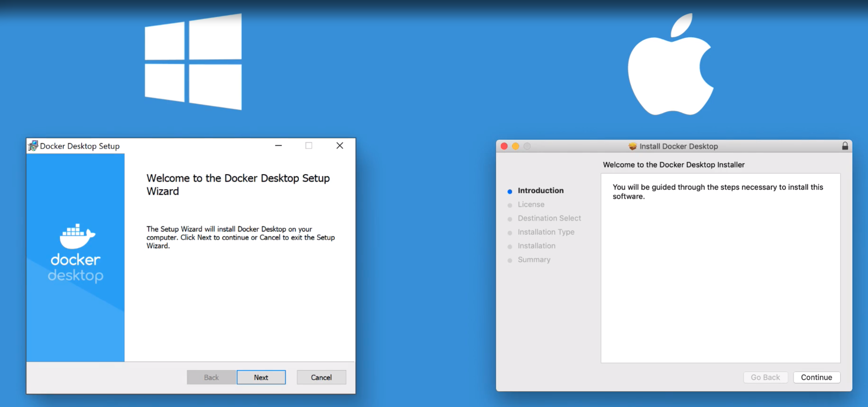
Task: Click the installer package icon beside Install Docker Desktop title
Action: pyautogui.click(x=633, y=146)
